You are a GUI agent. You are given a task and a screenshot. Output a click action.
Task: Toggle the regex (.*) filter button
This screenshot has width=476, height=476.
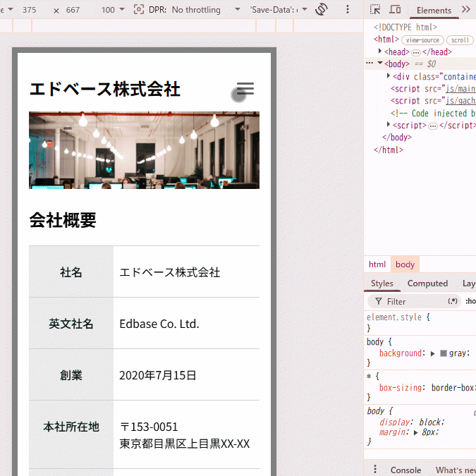click(x=452, y=301)
